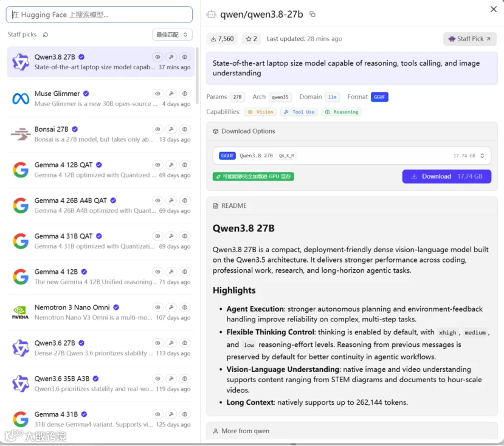Image resolution: width=504 pixels, height=446 pixels.
Task: Click the Qwen3.6 35B A3B vision icon
Action: [157, 379]
